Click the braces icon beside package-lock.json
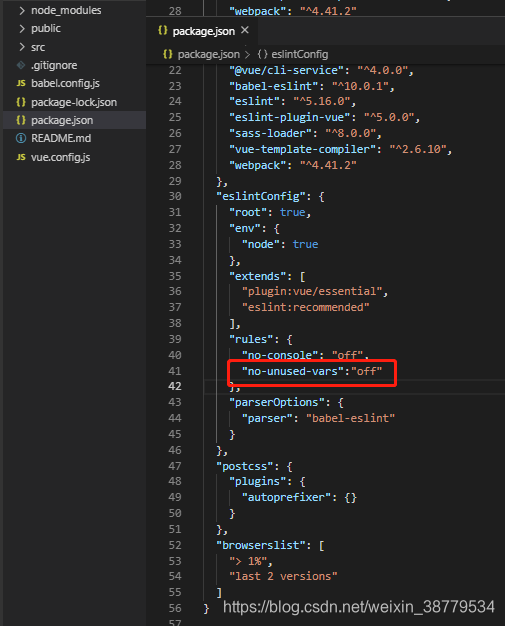Viewport: 505px width, 626px height. coord(21,102)
